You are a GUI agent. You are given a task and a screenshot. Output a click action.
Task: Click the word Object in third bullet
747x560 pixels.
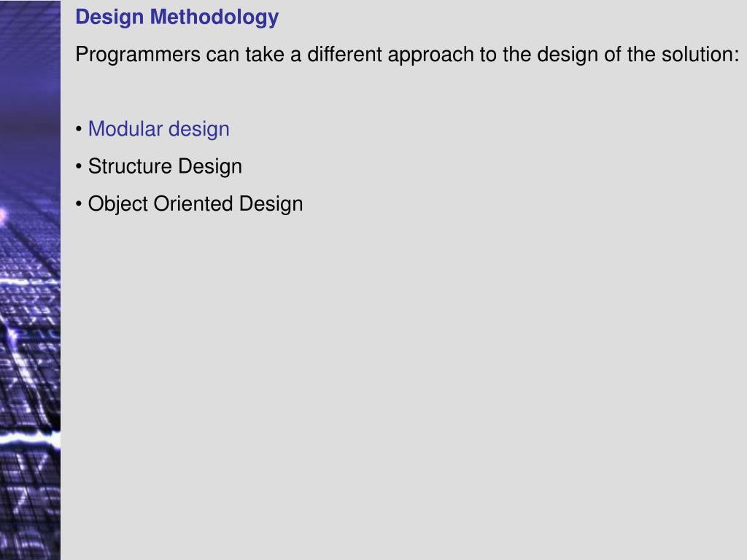tap(118, 204)
